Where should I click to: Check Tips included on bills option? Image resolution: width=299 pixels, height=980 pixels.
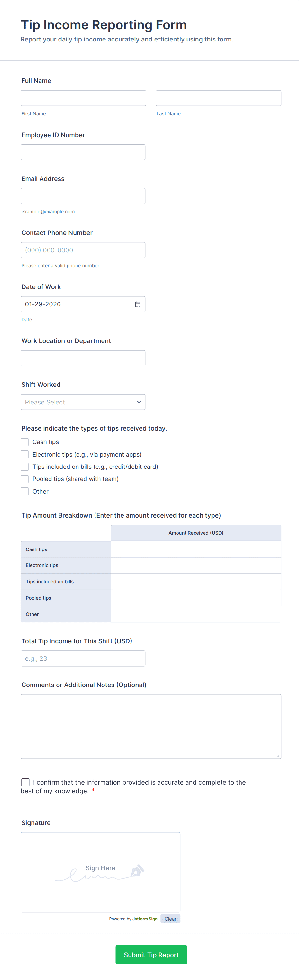coord(24,467)
